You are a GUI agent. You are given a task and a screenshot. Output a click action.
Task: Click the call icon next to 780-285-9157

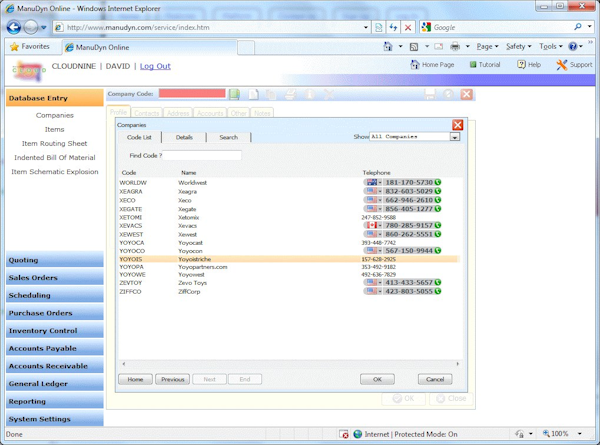(438, 225)
